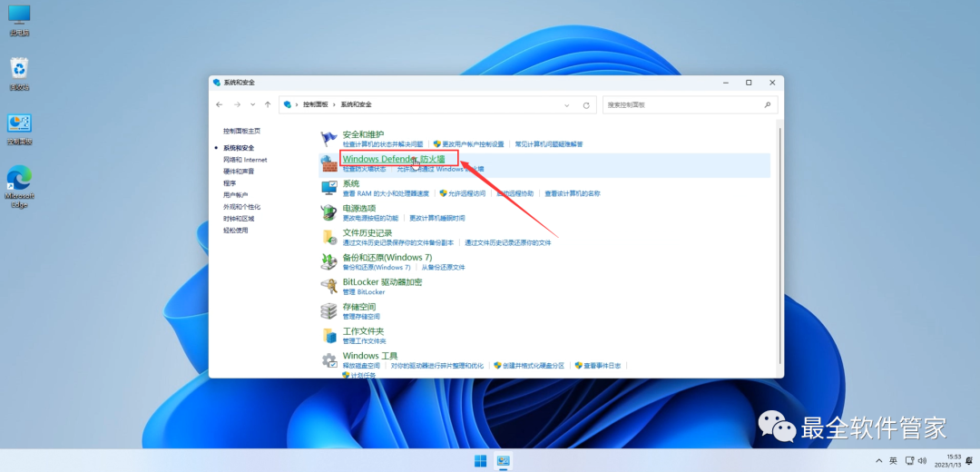Click the firewall brick wall icon
This screenshot has width=980, height=472.
click(x=328, y=163)
